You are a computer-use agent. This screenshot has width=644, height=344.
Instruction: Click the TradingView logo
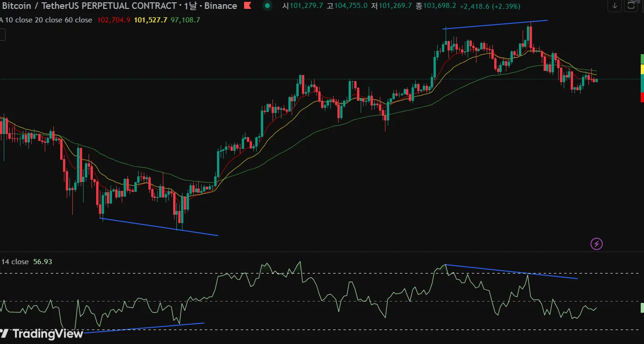[42, 334]
